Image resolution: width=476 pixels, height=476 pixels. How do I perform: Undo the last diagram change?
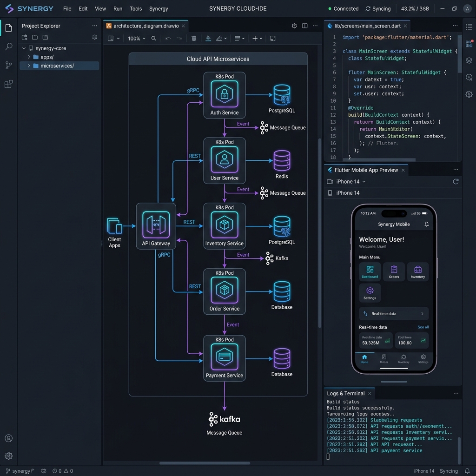tap(168, 39)
